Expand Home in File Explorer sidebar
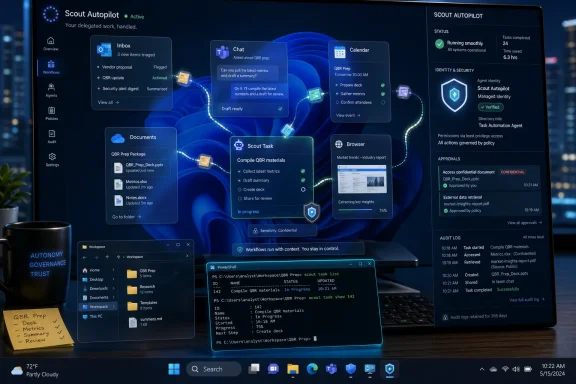This screenshot has height=384, width=576. click(114, 270)
